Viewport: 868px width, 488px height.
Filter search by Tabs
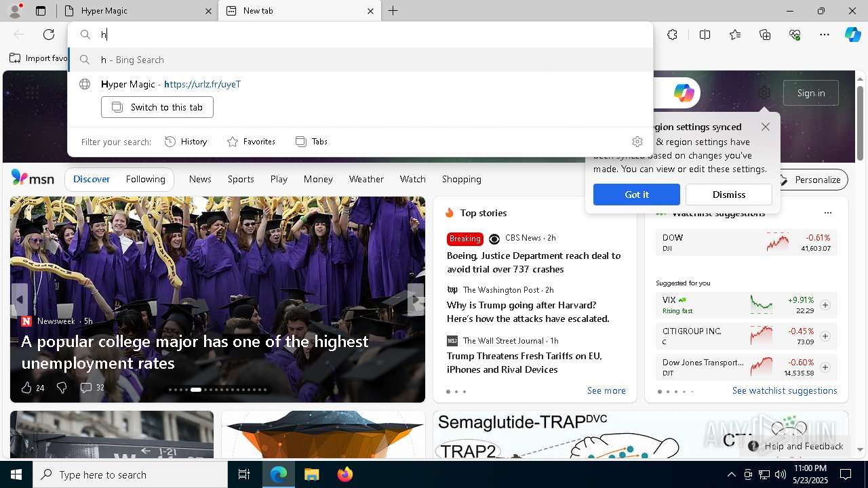pyautogui.click(x=312, y=142)
